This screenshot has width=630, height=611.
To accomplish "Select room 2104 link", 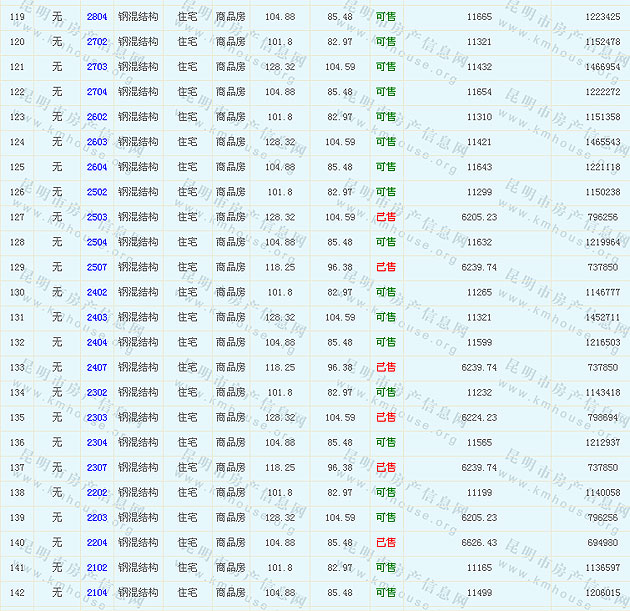I will click(97, 592).
